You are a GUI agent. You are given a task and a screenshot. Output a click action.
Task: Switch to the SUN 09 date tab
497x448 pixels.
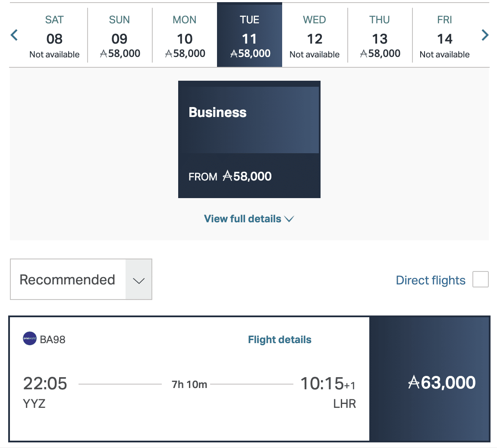click(x=120, y=35)
